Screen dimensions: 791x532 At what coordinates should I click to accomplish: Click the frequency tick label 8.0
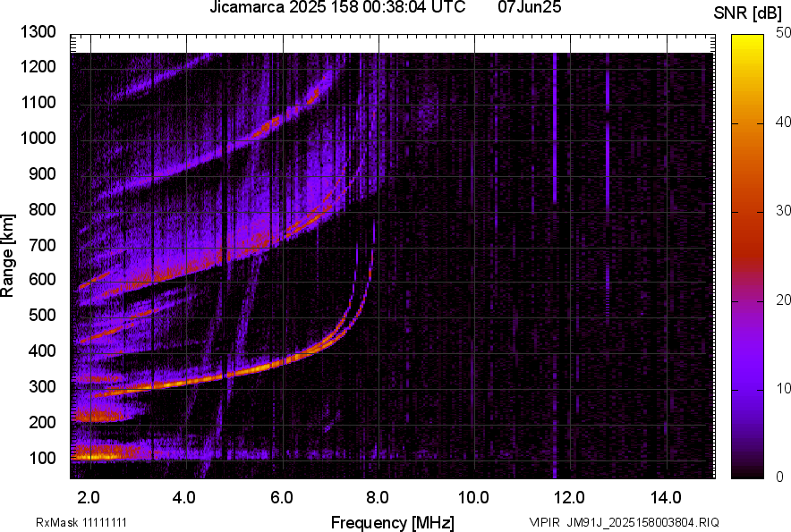(x=378, y=498)
